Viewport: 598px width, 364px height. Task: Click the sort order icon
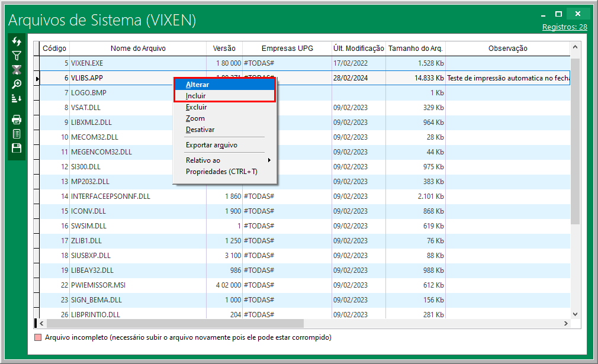pos(17,98)
